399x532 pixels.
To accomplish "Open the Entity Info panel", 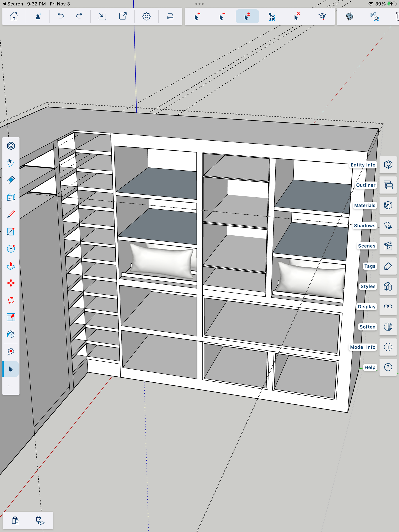I will (x=388, y=165).
